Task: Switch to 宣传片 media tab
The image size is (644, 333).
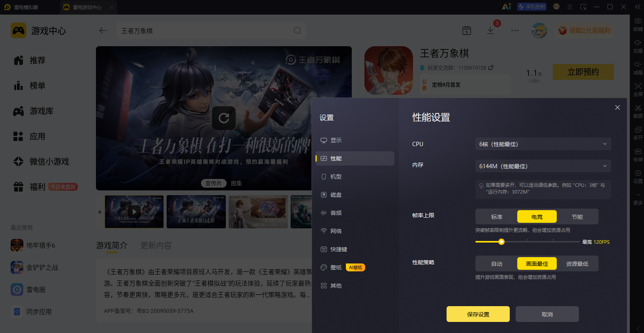Action: pos(214,183)
